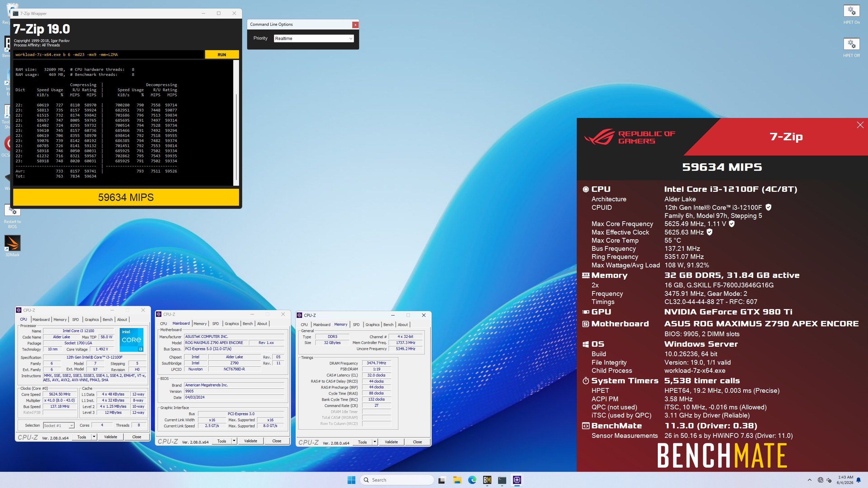Open SPD tab in first CPU-Z window

[76, 320]
